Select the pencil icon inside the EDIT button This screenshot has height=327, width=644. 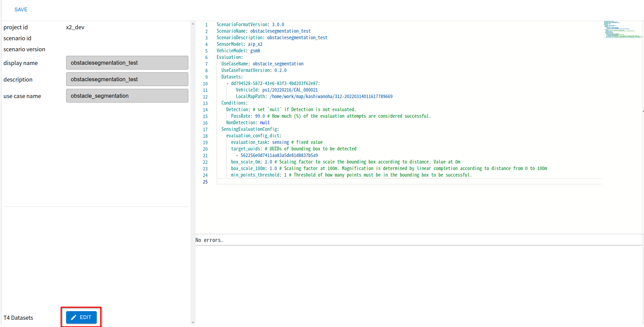pyautogui.click(x=74, y=317)
